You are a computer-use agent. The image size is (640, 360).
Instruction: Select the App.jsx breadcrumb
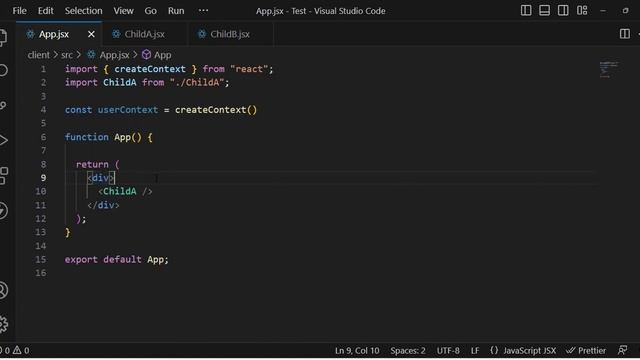tap(109, 55)
